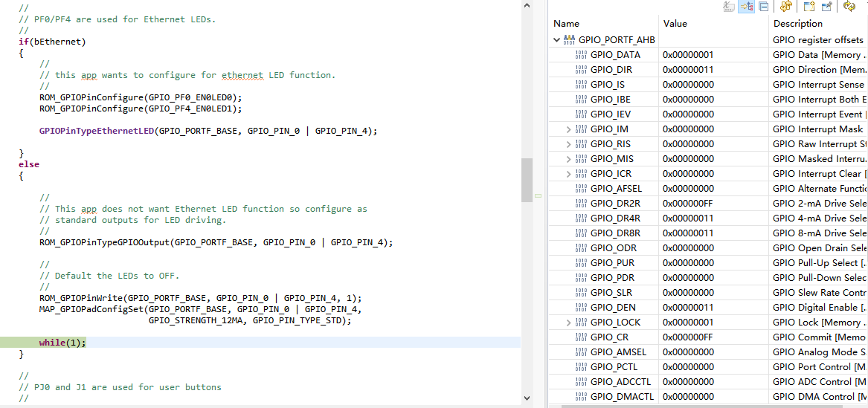Click the yellow refresh arrows icon
The image size is (868, 408).
point(849,7)
